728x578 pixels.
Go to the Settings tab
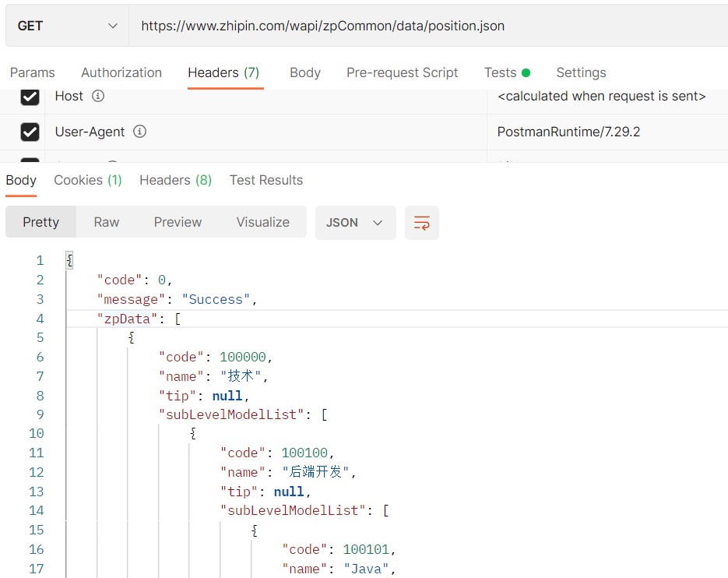(581, 72)
